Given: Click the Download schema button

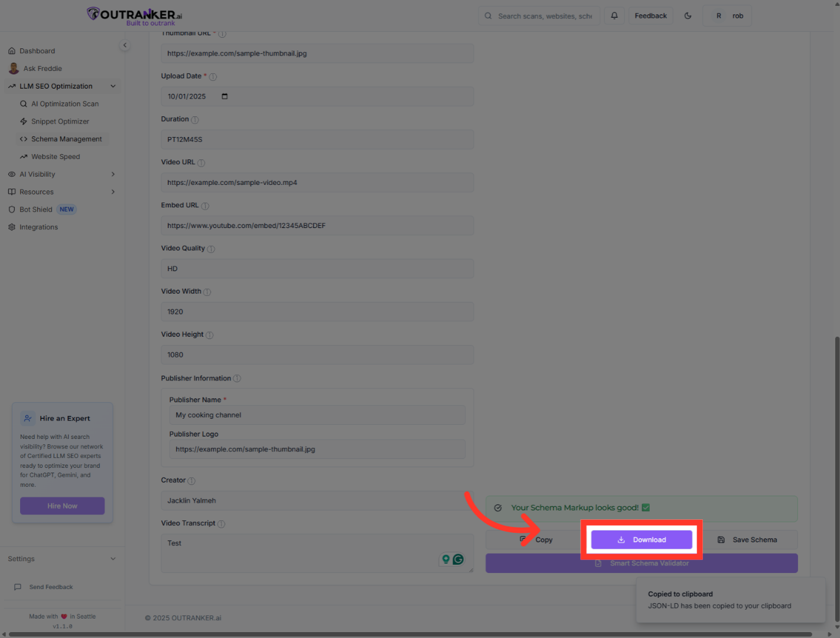Looking at the screenshot, I should point(642,539).
